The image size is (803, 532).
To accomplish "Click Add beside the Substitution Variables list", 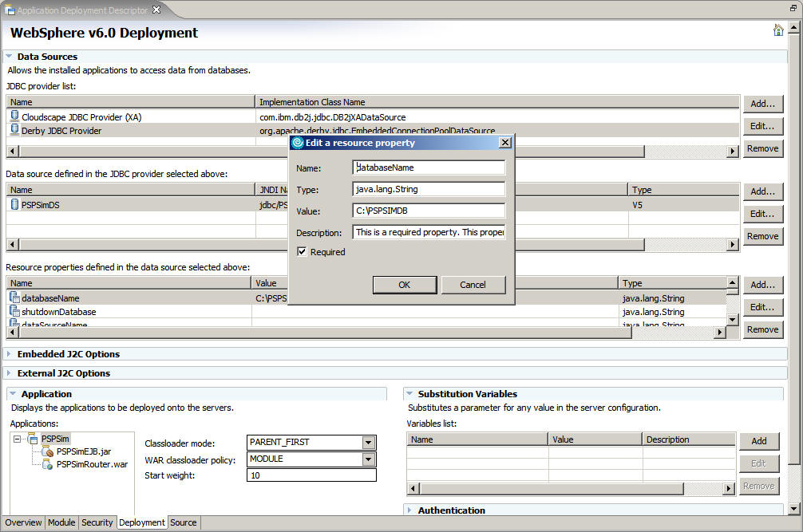I will [759, 441].
